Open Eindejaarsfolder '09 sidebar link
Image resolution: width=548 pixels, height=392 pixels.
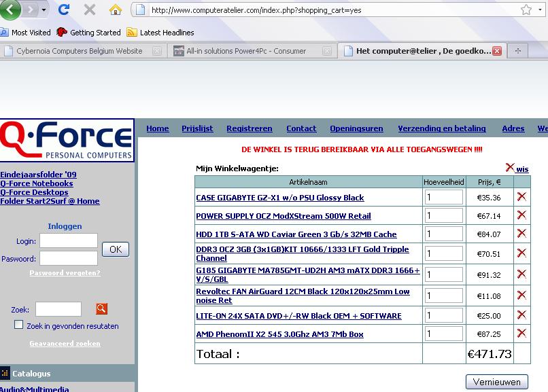[39, 175]
